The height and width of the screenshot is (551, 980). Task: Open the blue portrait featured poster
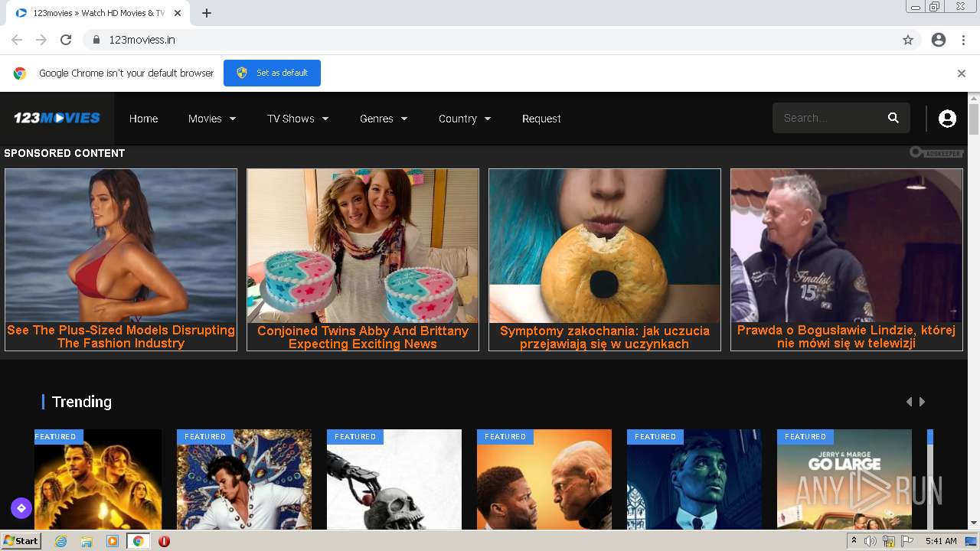[x=694, y=480]
